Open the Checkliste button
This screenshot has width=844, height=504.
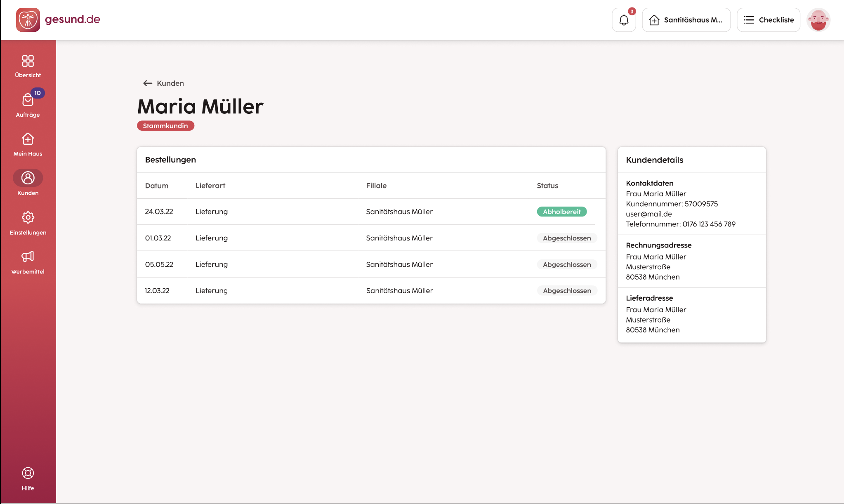(x=769, y=20)
